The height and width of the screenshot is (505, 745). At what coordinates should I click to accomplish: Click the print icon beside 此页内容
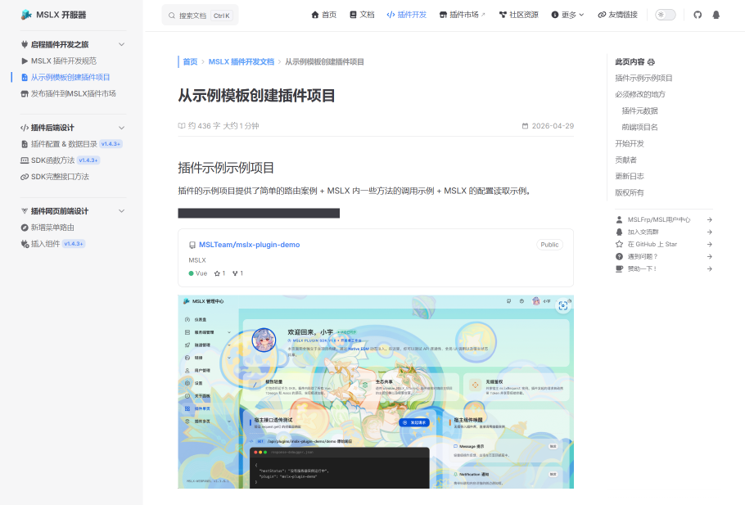(651, 62)
